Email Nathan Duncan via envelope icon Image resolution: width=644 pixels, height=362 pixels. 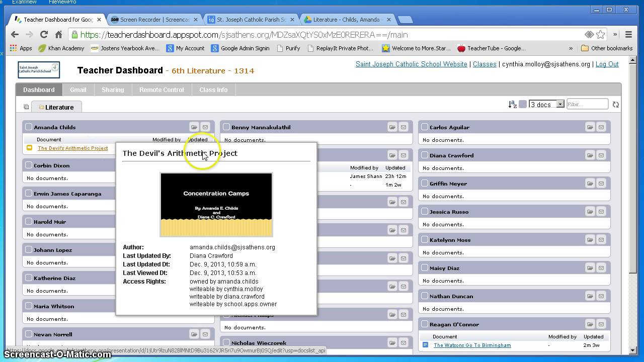[x=601, y=296]
